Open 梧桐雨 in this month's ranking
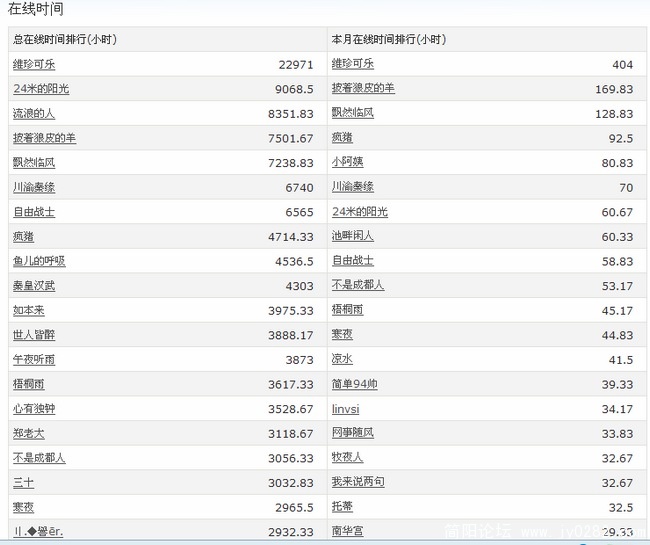Viewport: 650px width, 545px height. click(347, 310)
